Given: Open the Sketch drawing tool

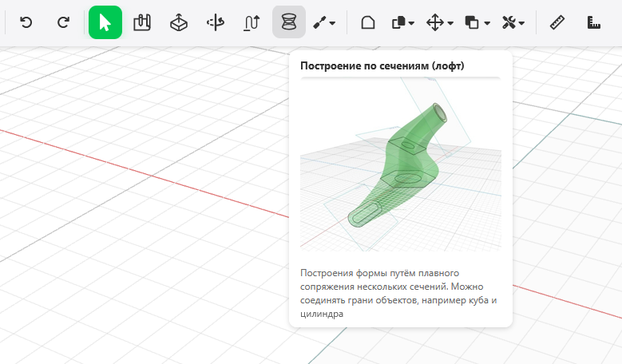Looking at the screenshot, I should pyautogui.click(x=142, y=22).
